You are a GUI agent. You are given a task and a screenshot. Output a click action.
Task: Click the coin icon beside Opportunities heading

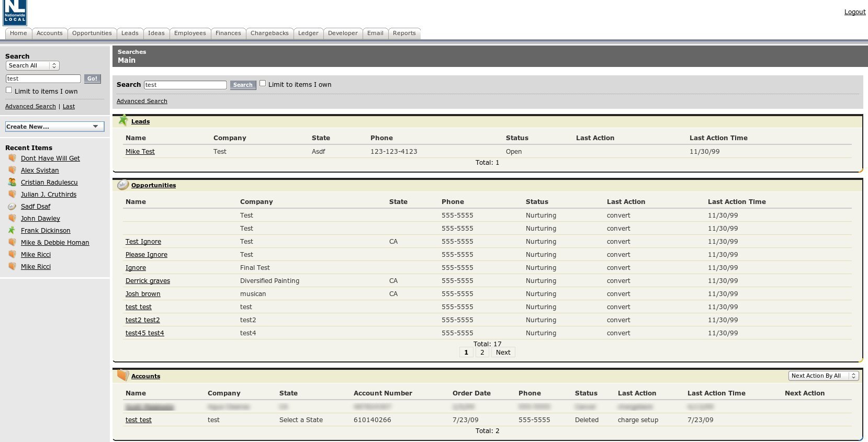coord(123,185)
